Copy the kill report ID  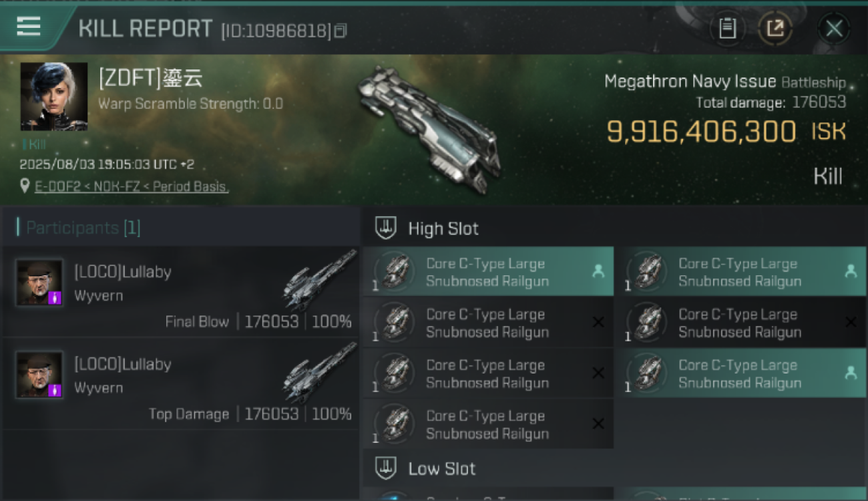pyautogui.click(x=341, y=31)
